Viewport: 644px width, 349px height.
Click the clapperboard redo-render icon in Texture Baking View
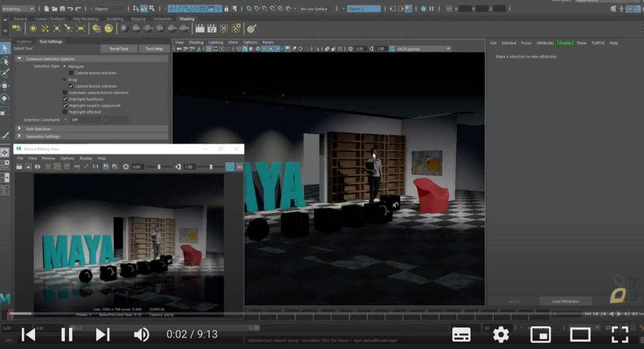coord(19,167)
